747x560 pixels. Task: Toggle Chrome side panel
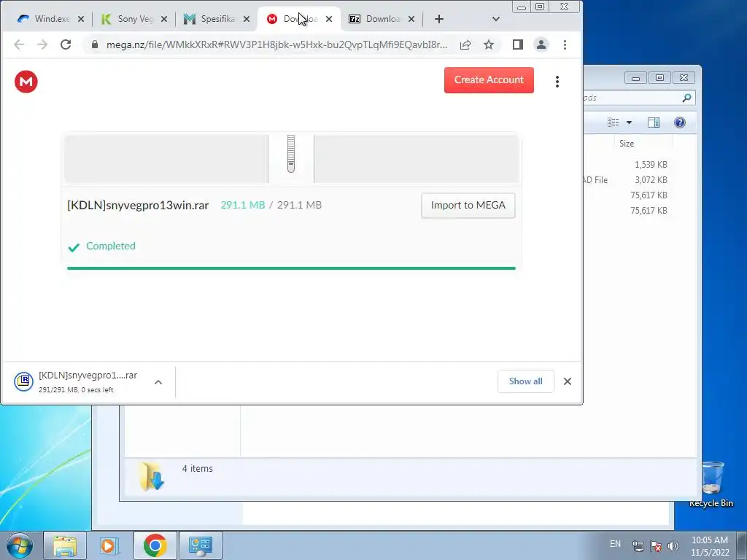click(518, 44)
